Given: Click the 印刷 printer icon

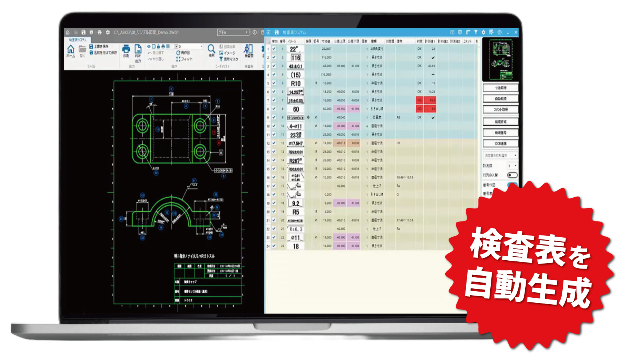Looking at the screenshot, I should click(x=126, y=49).
